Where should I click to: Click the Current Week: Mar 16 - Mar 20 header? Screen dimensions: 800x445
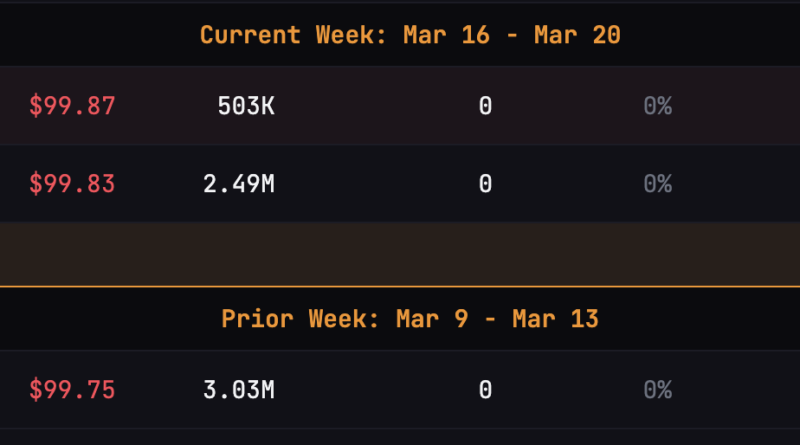[x=410, y=35]
